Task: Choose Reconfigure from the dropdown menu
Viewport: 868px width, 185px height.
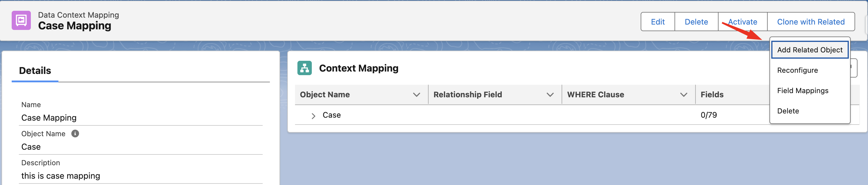Action: click(x=797, y=70)
